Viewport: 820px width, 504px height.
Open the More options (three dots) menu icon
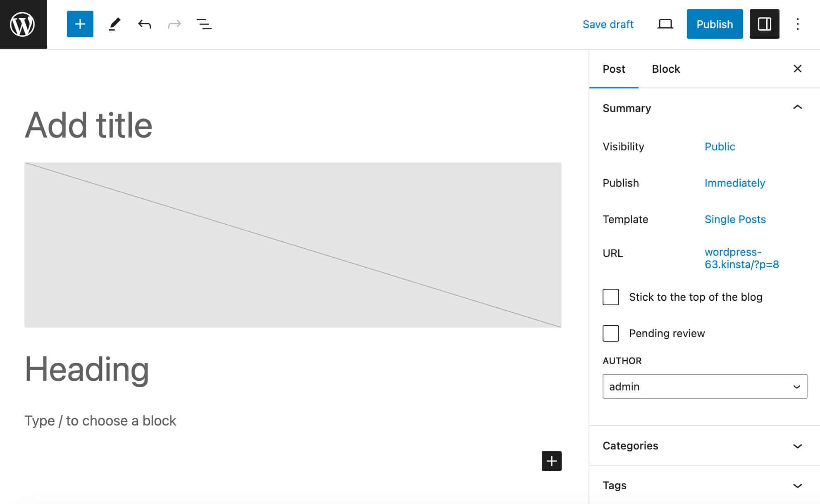pos(797,24)
